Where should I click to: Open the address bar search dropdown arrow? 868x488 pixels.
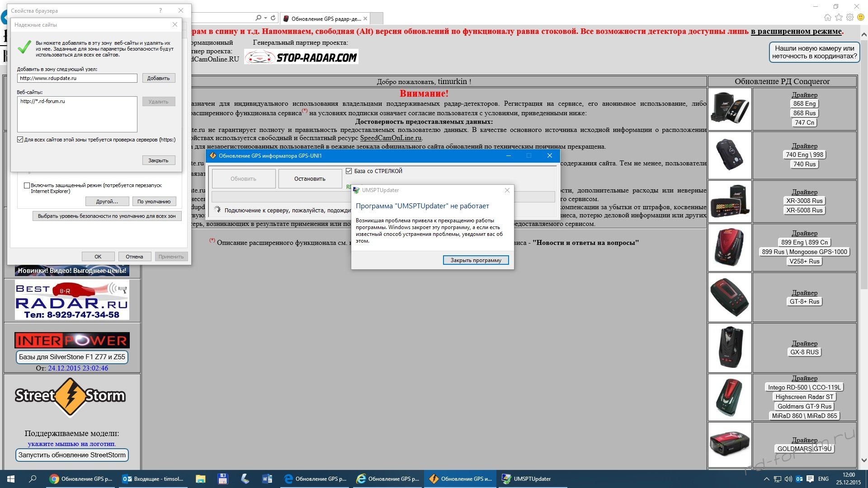(x=265, y=18)
